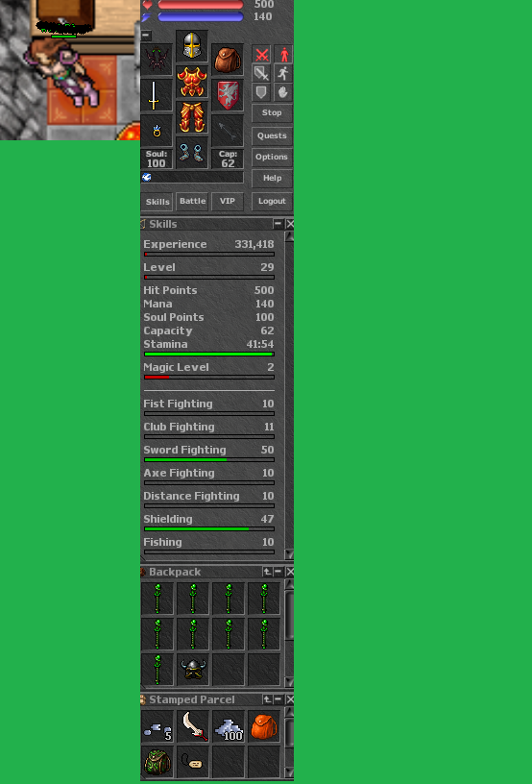Click Skills panel scroll up arrow
The width and height of the screenshot is (532, 784).
tap(289, 237)
